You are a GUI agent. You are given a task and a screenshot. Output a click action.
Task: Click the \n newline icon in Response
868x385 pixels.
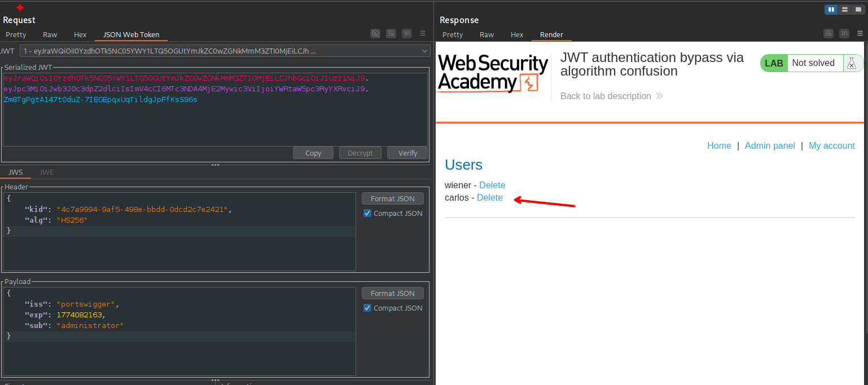[844, 34]
